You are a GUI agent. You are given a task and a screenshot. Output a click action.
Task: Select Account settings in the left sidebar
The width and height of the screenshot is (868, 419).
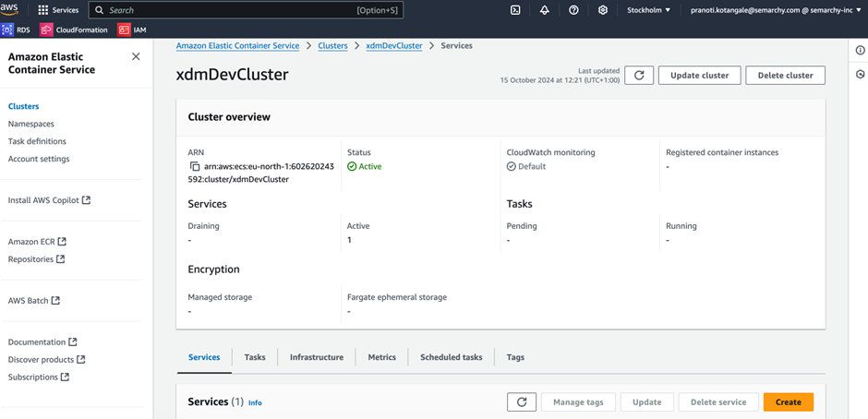click(39, 159)
